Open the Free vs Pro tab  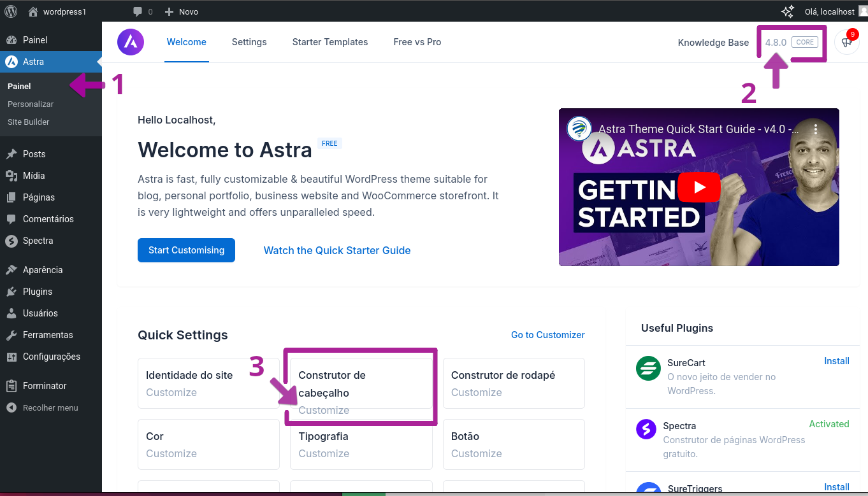(417, 42)
